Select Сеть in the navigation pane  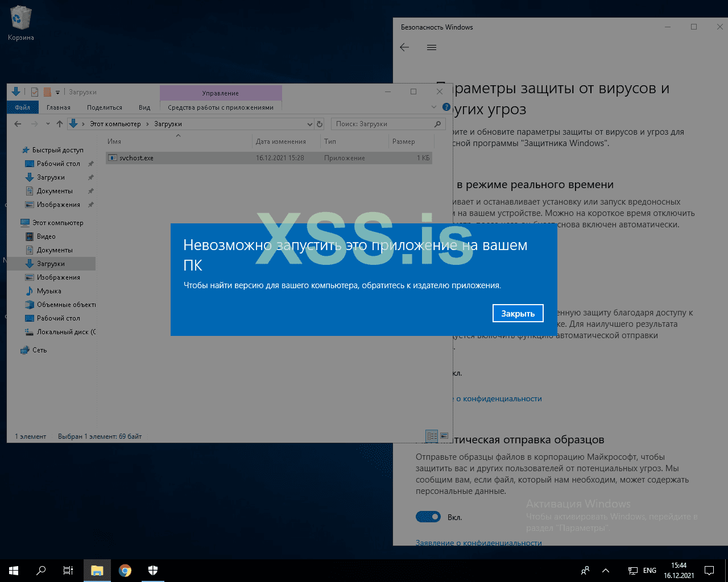34,350
